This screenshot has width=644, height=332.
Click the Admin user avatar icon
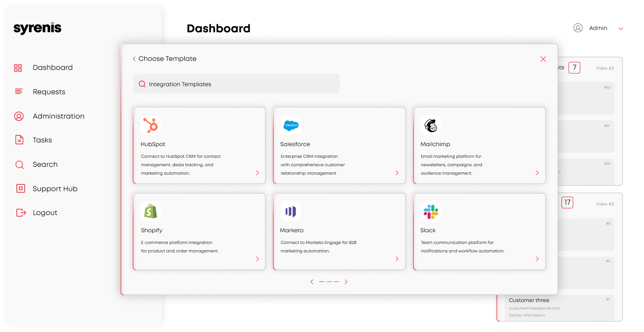[578, 28]
